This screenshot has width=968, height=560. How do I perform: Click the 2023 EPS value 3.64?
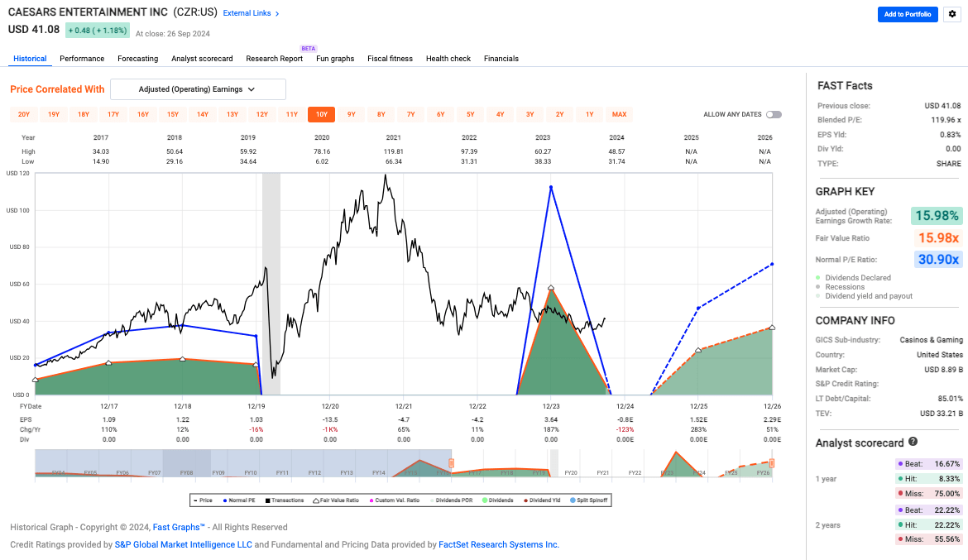point(551,419)
